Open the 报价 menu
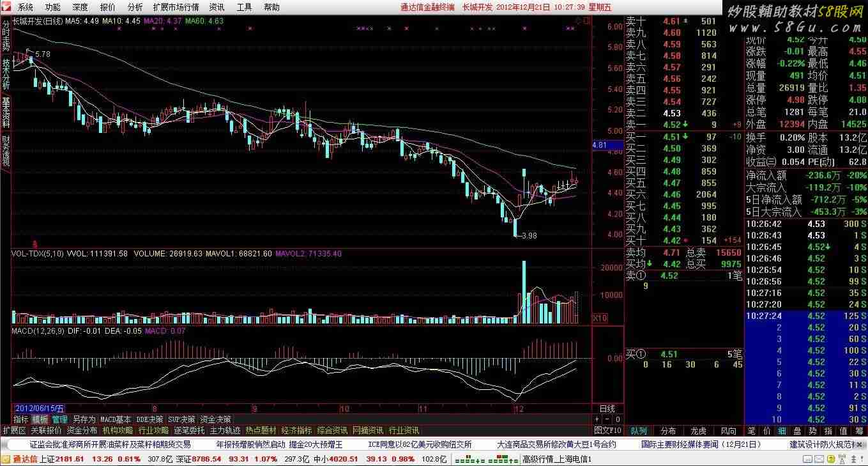The image size is (868, 466). tap(108, 7)
